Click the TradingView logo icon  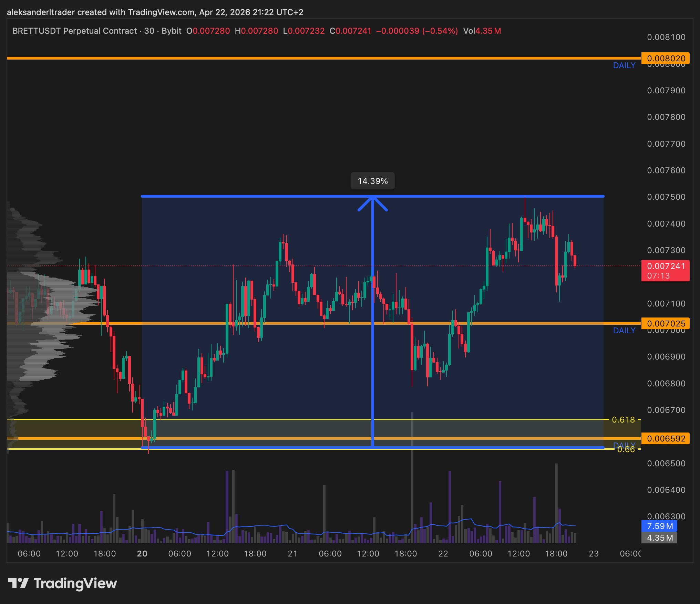tap(18, 583)
